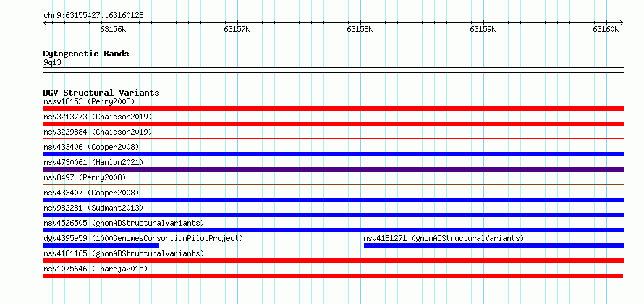This screenshot has height=304, width=644.
Task: Click the purple bar for nsv4730061
Action: [x=333, y=169]
